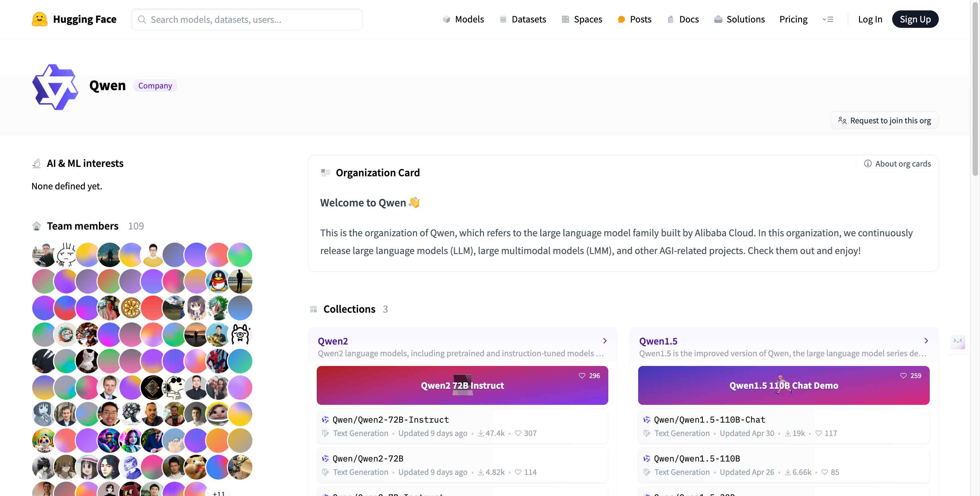
Task: Click the heart icon on Qwen1.5 110B Chat Demo banner
Action: point(904,376)
